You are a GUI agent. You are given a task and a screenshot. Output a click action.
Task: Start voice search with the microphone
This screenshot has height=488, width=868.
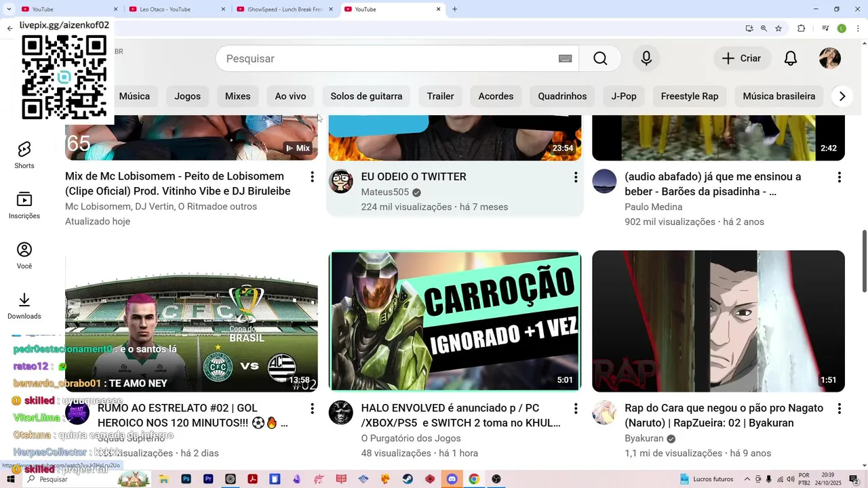[x=646, y=58]
